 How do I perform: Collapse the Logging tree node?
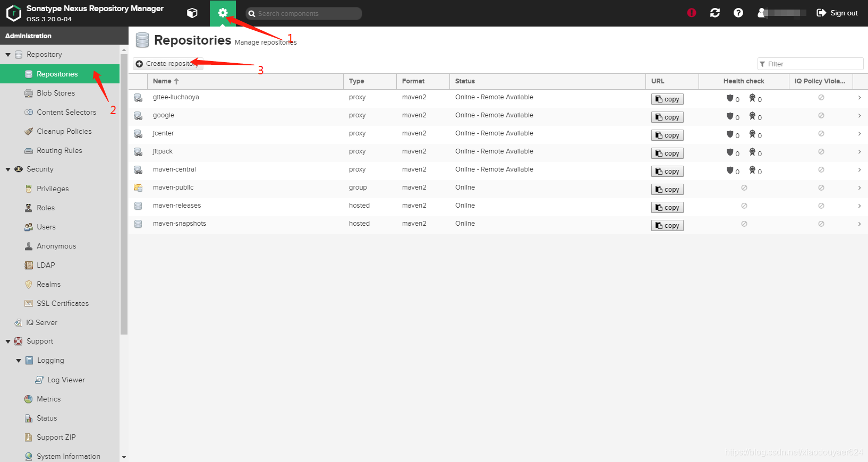pyautogui.click(x=19, y=361)
